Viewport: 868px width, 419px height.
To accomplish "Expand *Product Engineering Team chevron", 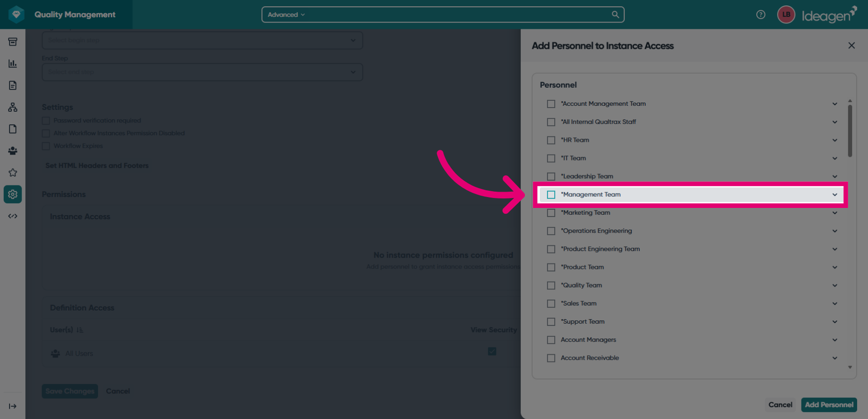I will click(835, 249).
